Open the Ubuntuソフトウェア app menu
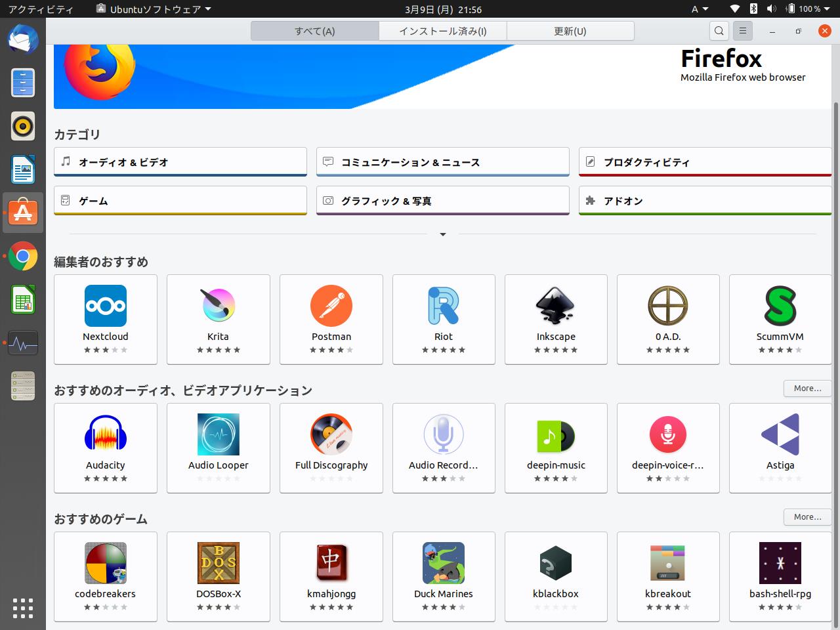The width and height of the screenshot is (840, 630). pyautogui.click(x=154, y=9)
